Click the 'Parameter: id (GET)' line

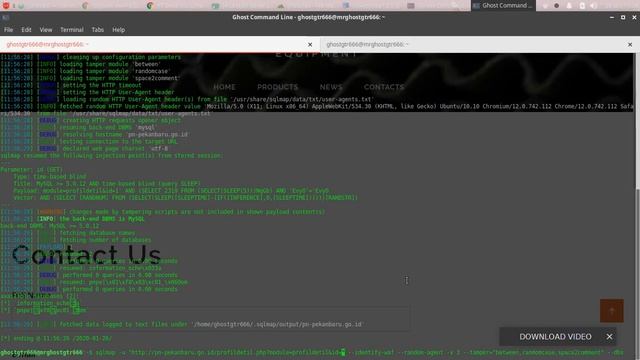pyautogui.click(x=31, y=169)
